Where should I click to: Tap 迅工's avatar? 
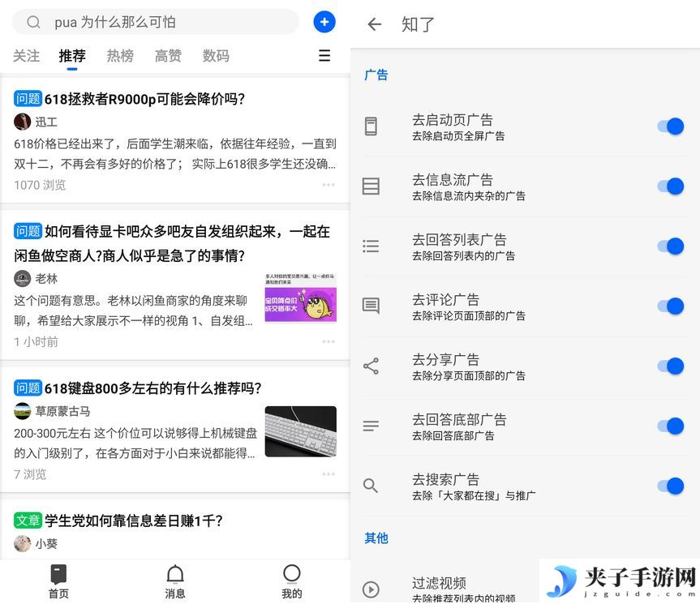tap(23, 122)
